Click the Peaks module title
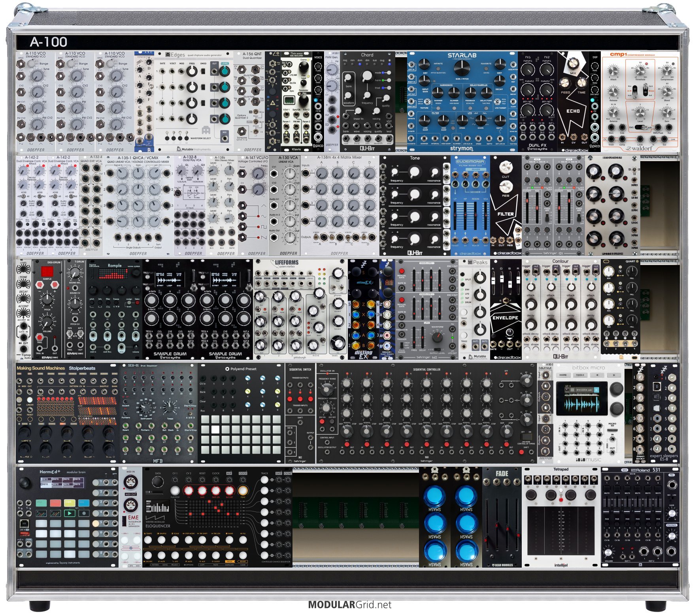The image size is (700, 613). tap(480, 262)
